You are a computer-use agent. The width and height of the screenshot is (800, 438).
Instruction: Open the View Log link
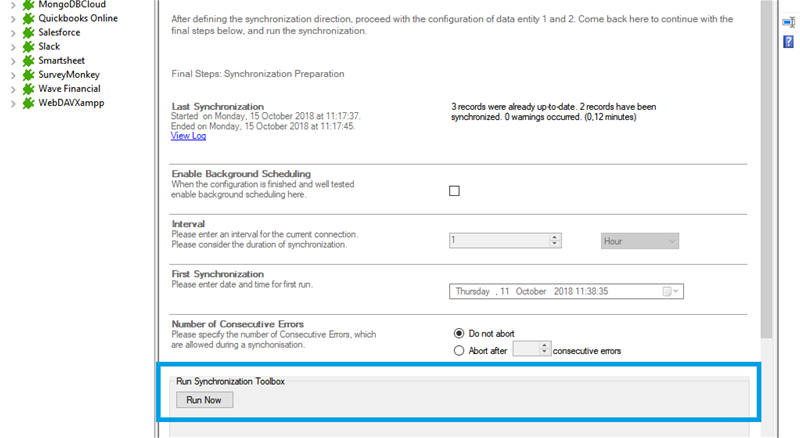click(x=188, y=136)
